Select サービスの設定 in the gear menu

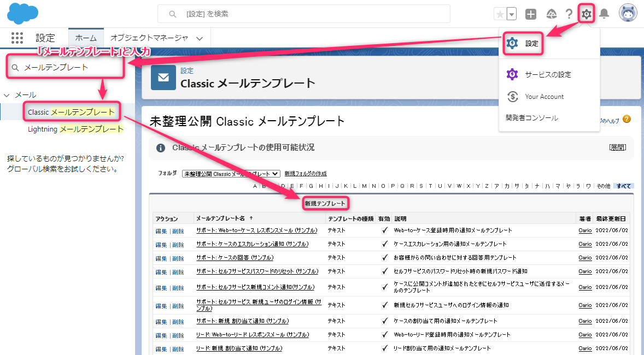(549, 74)
